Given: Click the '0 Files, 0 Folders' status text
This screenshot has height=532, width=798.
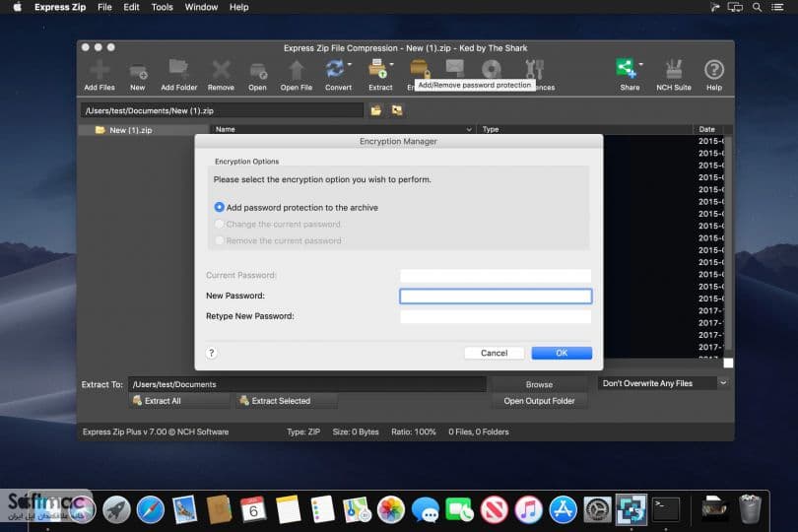Looking at the screenshot, I should 479,432.
